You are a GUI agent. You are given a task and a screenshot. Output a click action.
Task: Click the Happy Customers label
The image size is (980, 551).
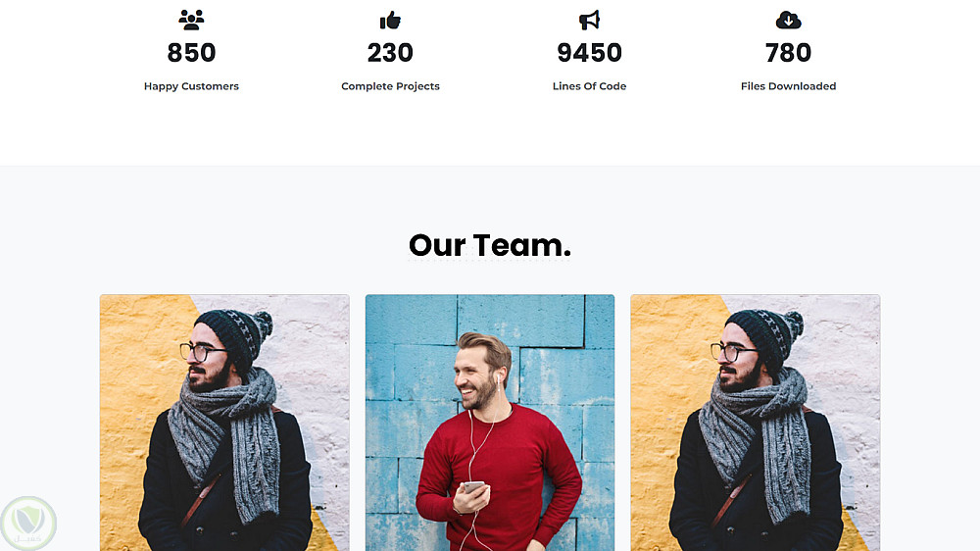pyautogui.click(x=191, y=86)
